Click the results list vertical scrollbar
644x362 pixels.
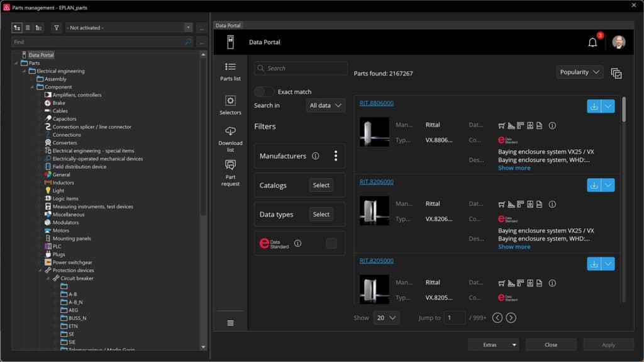coord(624,109)
